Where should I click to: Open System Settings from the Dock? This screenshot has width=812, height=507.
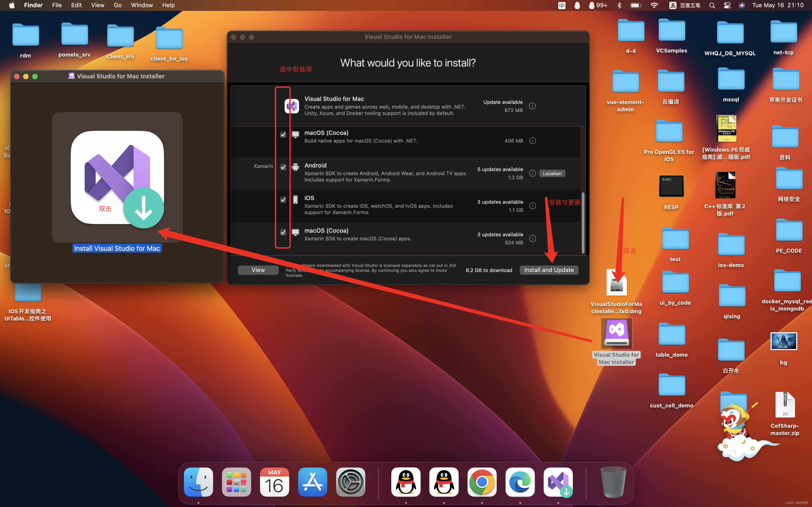coord(350,482)
